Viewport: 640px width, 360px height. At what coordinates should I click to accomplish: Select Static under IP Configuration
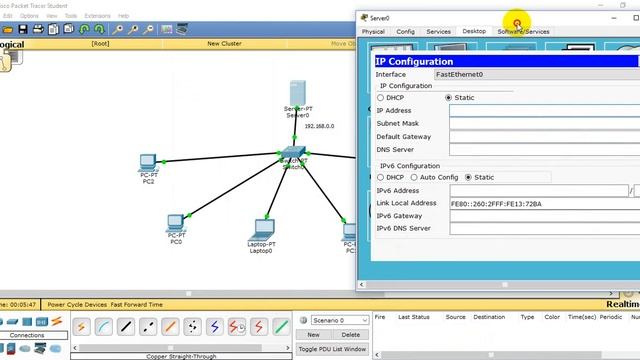pyautogui.click(x=448, y=98)
